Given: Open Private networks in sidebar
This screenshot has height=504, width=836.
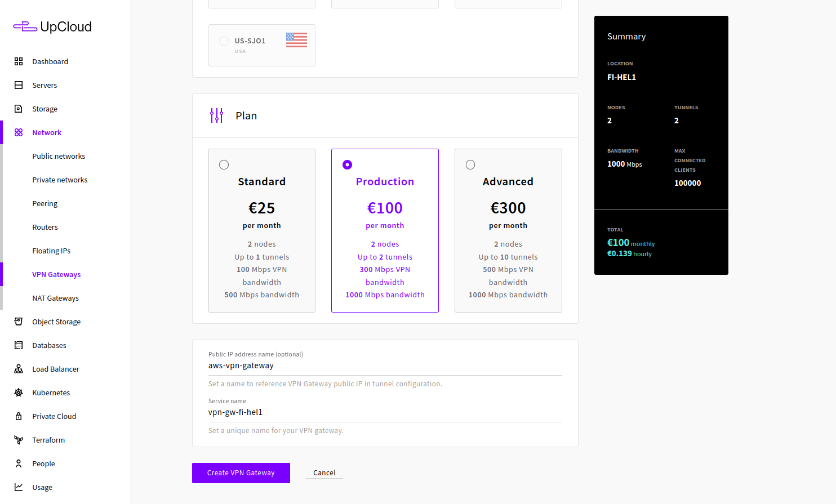Looking at the screenshot, I should tap(60, 180).
